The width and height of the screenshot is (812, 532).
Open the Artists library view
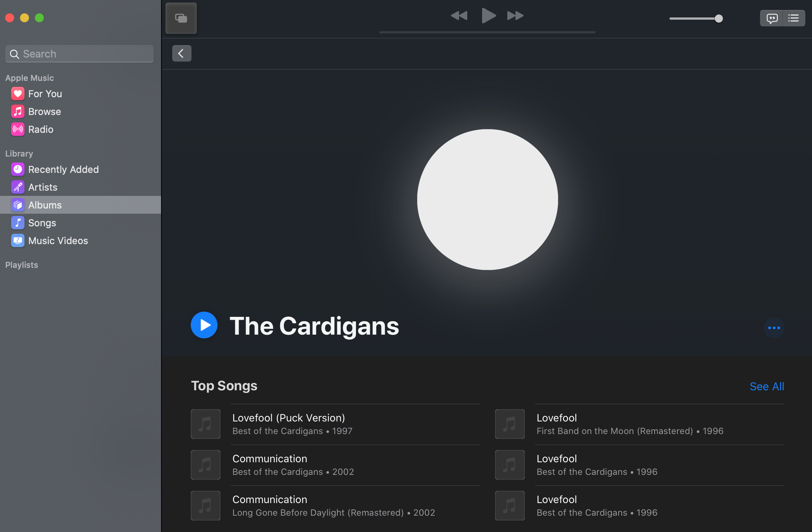43,187
